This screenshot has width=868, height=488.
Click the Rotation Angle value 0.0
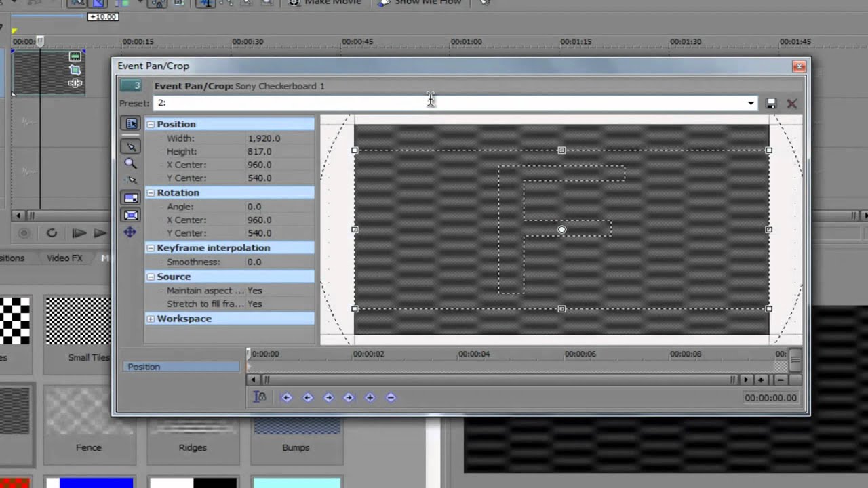coord(254,207)
